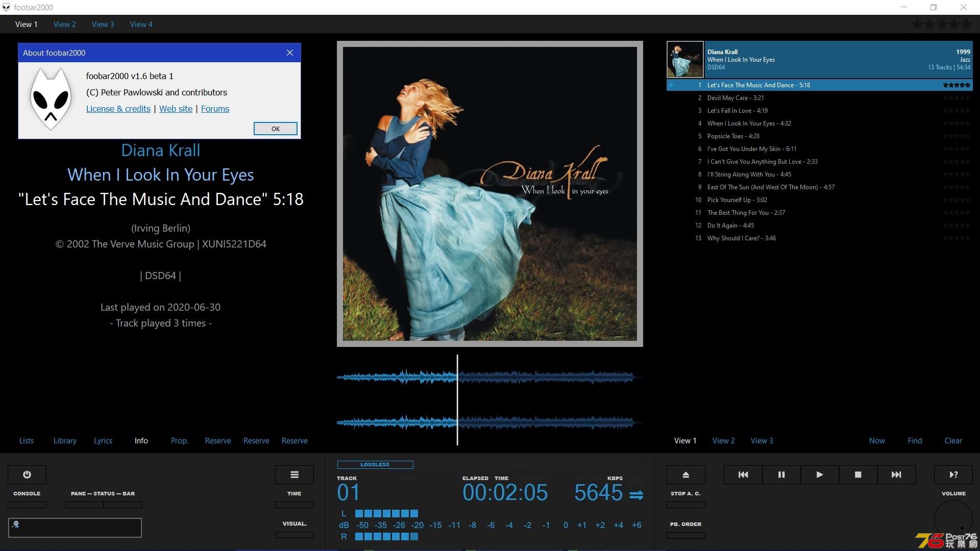Click the Forums link in About dialog
Image resolution: width=980 pixels, height=551 pixels.
point(215,108)
